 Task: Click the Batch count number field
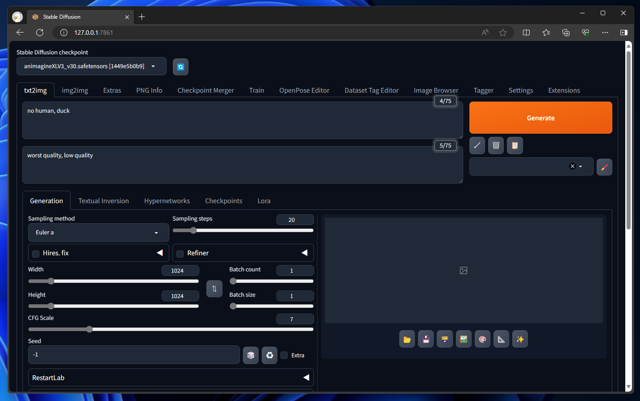coord(295,270)
